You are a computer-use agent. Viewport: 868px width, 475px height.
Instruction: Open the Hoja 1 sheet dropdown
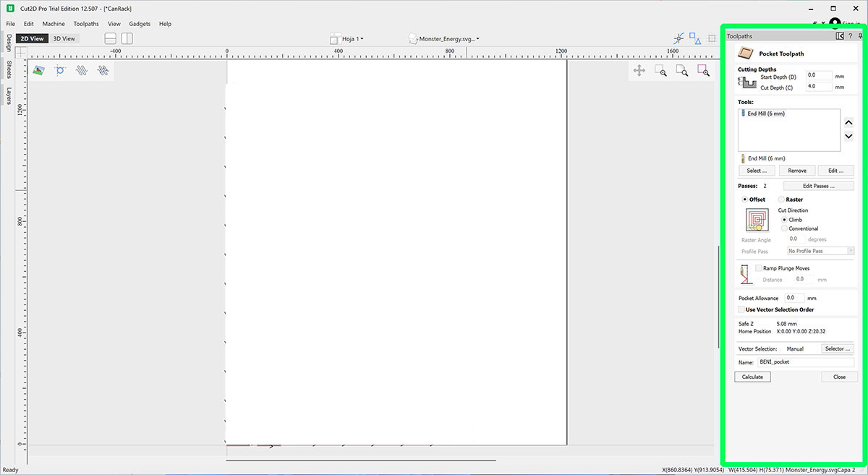click(x=347, y=38)
